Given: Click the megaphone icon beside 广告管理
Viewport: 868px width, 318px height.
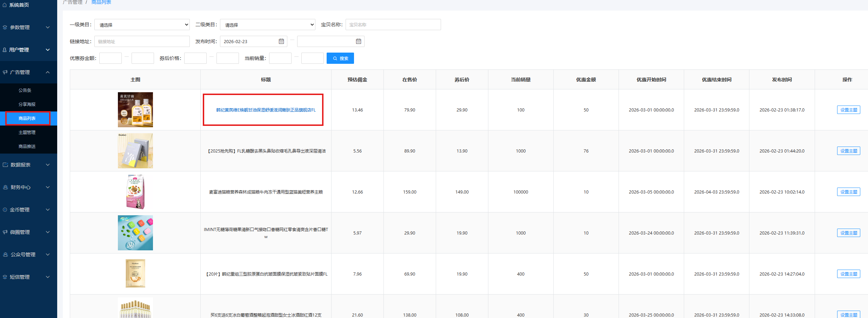Looking at the screenshot, I should (x=5, y=72).
